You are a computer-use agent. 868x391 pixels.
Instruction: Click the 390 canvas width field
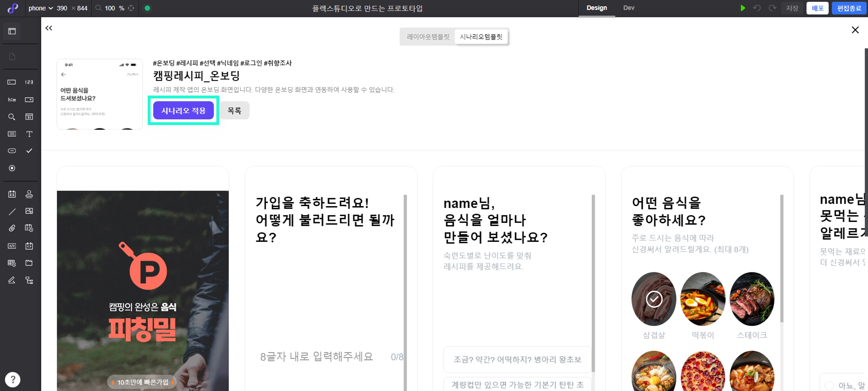(62, 8)
